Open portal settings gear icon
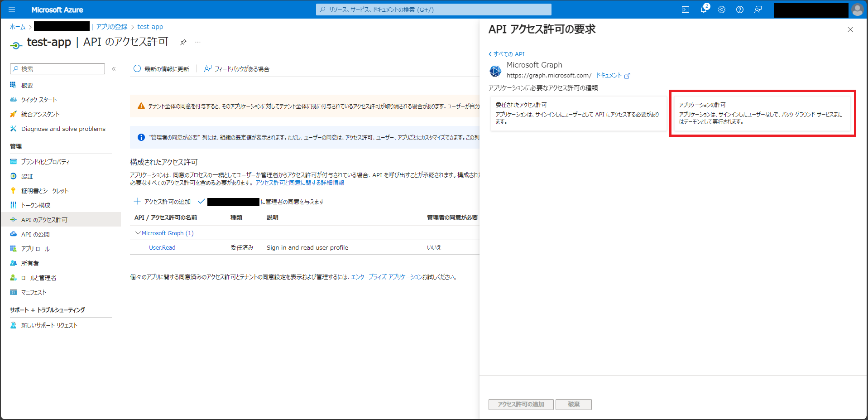Image resolution: width=868 pixels, height=420 pixels. [722, 10]
